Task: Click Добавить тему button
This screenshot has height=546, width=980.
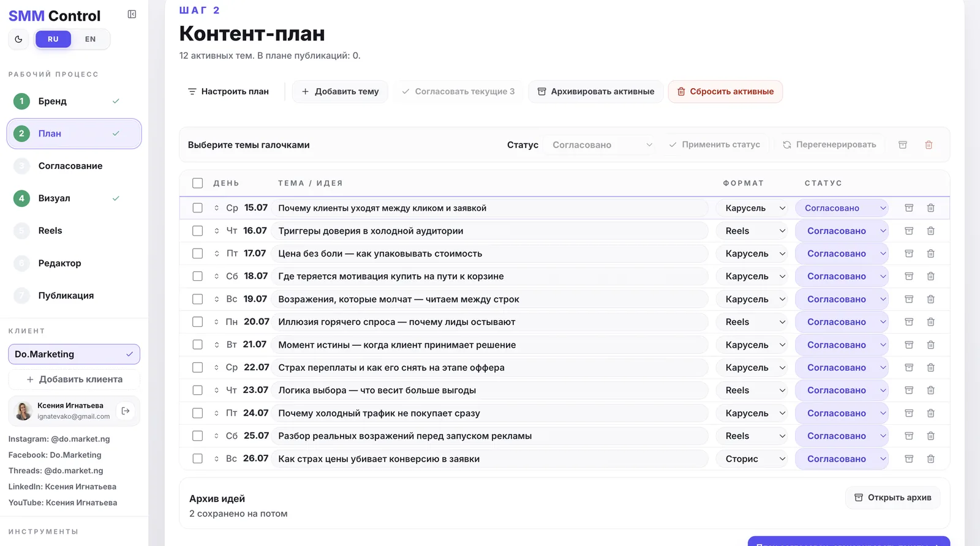Action: pos(340,91)
